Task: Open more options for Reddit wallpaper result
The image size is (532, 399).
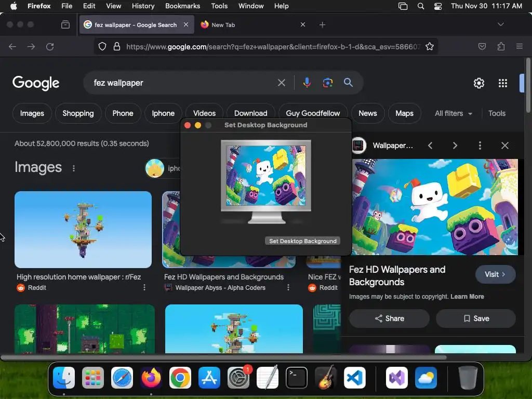Action: (x=144, y=287)
